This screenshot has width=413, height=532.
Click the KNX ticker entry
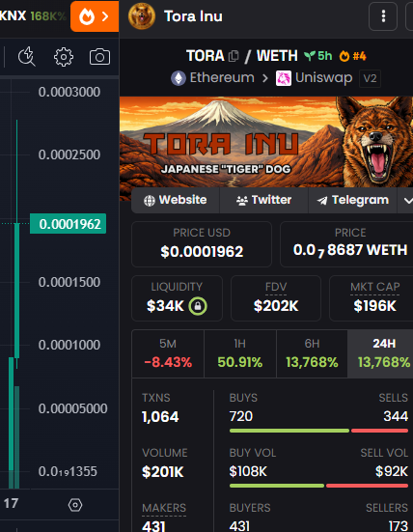[x=33, y=16]
